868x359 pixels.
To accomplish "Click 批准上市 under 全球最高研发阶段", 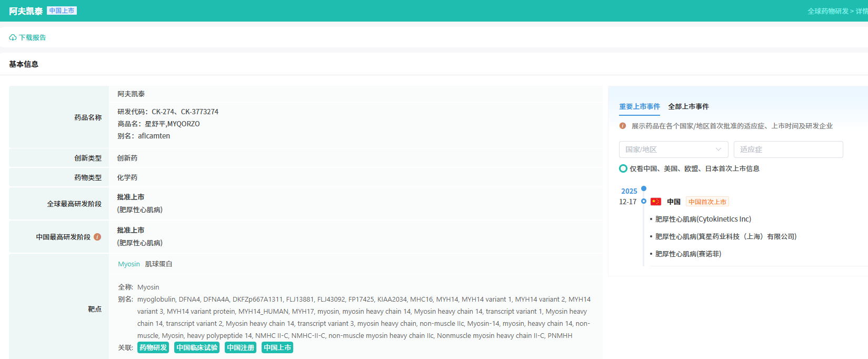I will click(x=131, y=197).
